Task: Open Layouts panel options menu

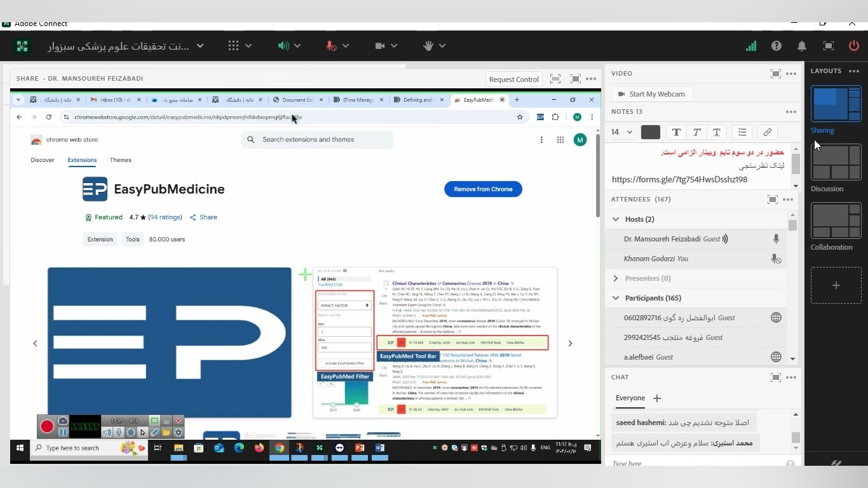Action: click(x=854, y=71)
